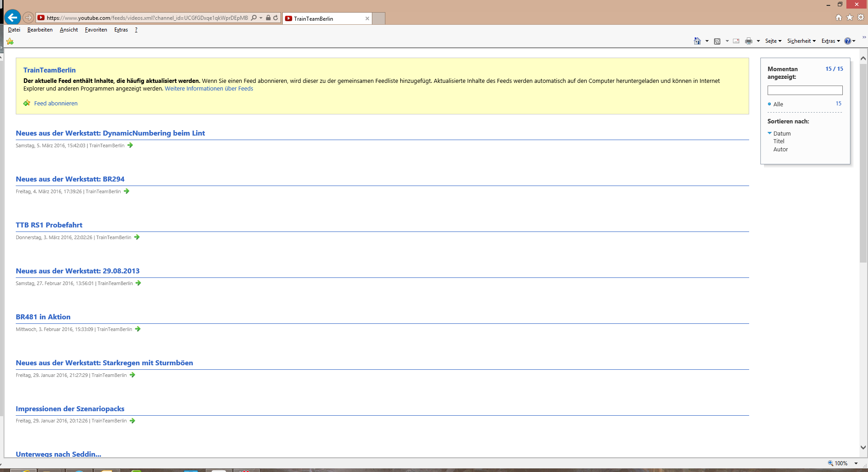Click the feed search filter input box
Screen dimensions: 868x472
click(x=805, y=91)
